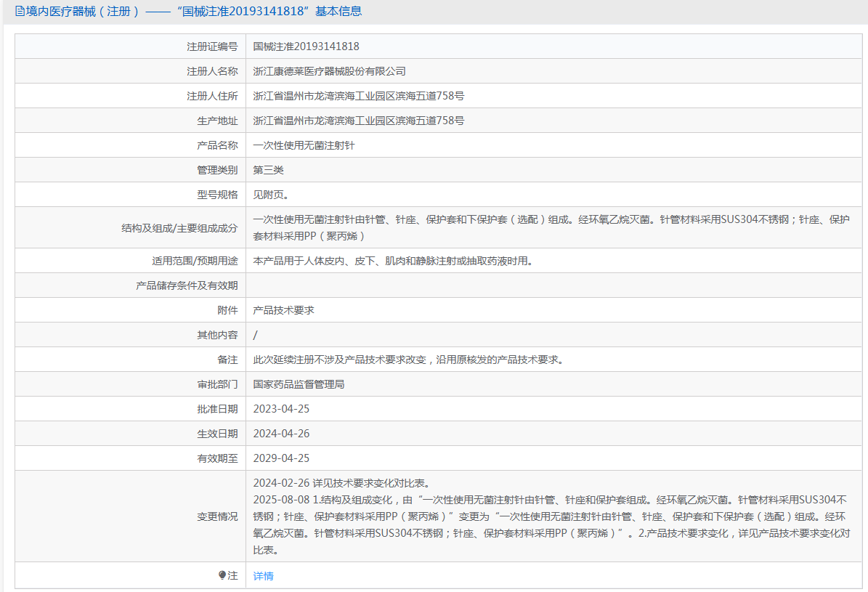Select the address value in the 注册人住所 row
This screenshot has width=868, height=592.
(x=359, y=96)
